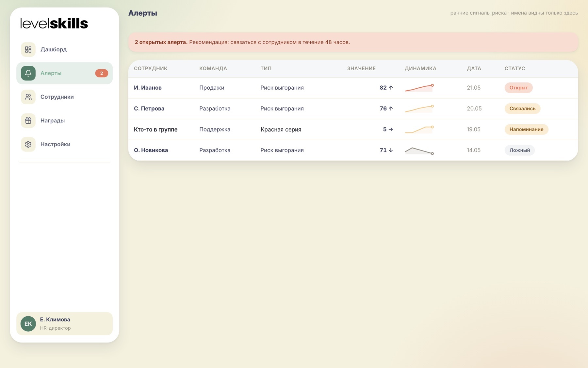Click the Сотрудники people icon
This screenshot has height=368, width=588.
tap(28, 97)
